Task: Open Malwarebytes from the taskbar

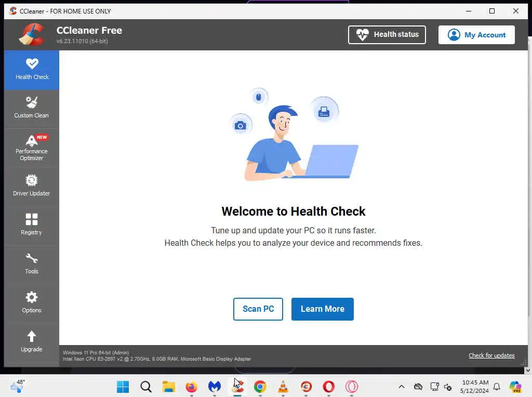Action: pyautogui.click(x=215, y=387)
